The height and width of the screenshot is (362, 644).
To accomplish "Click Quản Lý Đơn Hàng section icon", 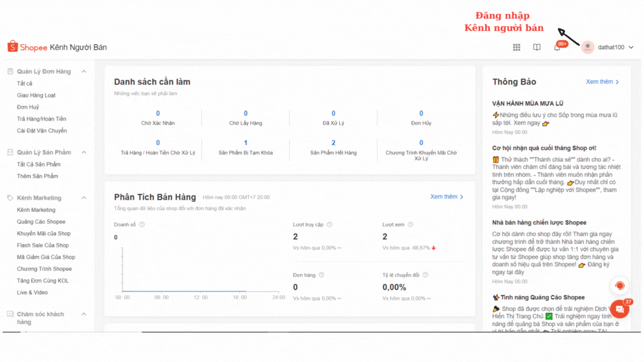I will point(10,72).
